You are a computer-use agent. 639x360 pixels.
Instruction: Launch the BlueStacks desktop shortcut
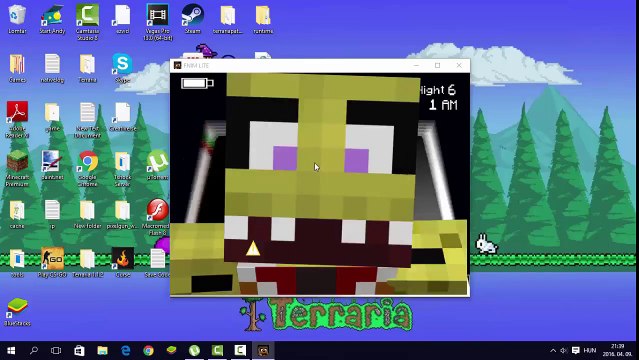[x=17, y=311]
